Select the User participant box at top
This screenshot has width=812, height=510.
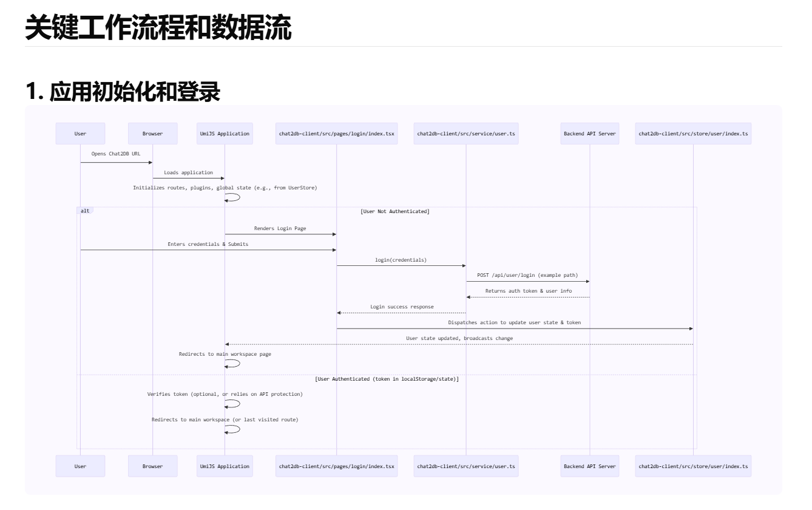[x=80, y=133]
